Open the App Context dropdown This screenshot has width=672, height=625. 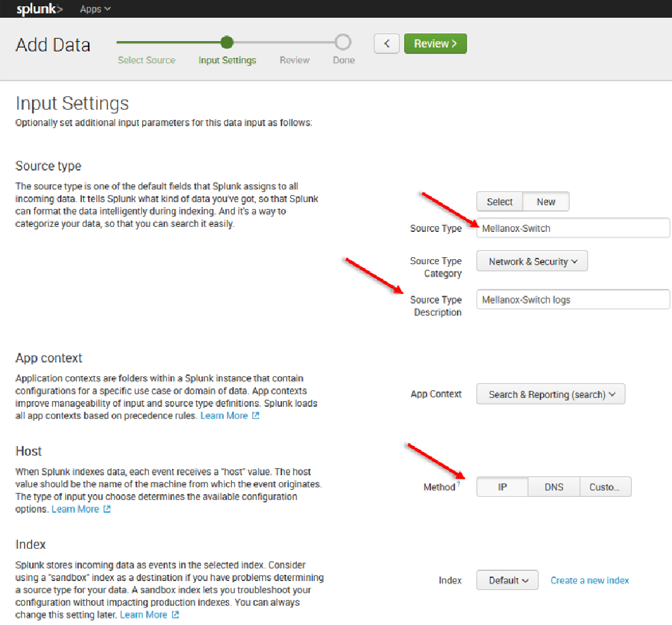(x=550, y=394)
